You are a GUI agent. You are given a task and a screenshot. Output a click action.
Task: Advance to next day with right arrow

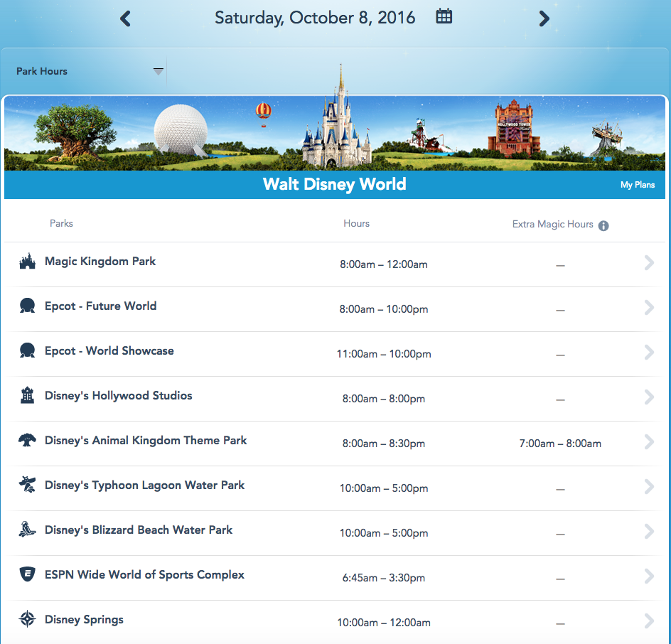coord(544,18)
